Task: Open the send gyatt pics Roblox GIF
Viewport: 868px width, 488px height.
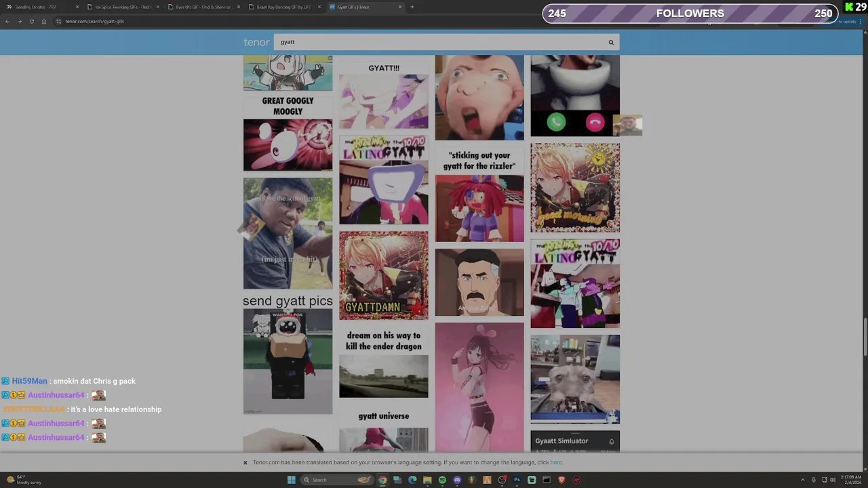Action: click(288, 354)
